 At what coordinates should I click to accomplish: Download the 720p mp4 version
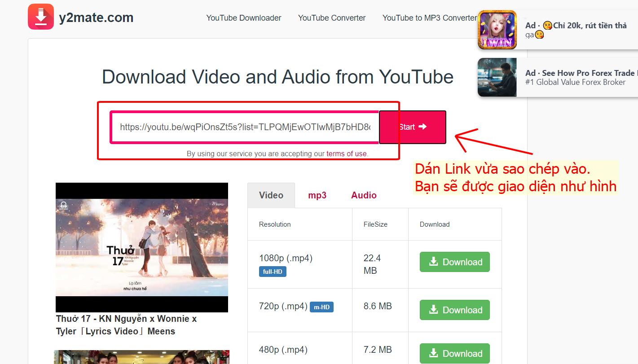click(454, 310)
